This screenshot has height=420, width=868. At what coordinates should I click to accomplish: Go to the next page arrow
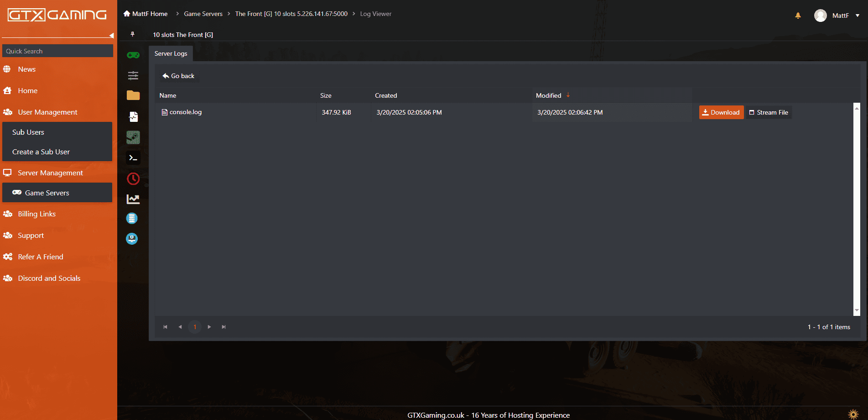point(209,327)
